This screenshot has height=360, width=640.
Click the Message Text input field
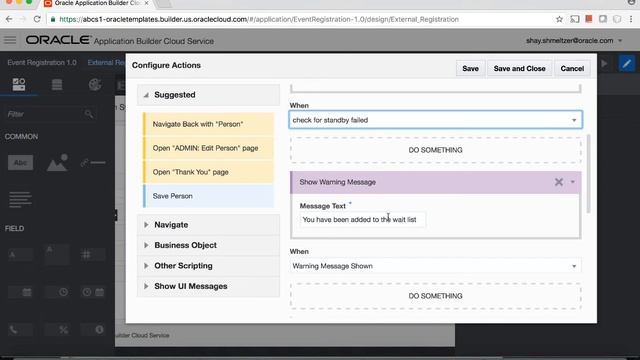tap(362, 220)
